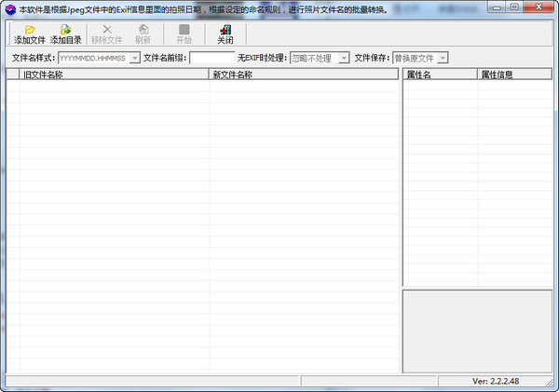
Task: Select the 属性信息 column header
Action: (x=515, y=74)
